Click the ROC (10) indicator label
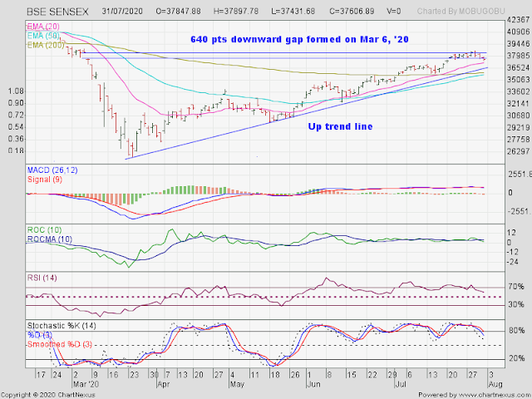This screenshot has height=399, width=532. (44, 230)
